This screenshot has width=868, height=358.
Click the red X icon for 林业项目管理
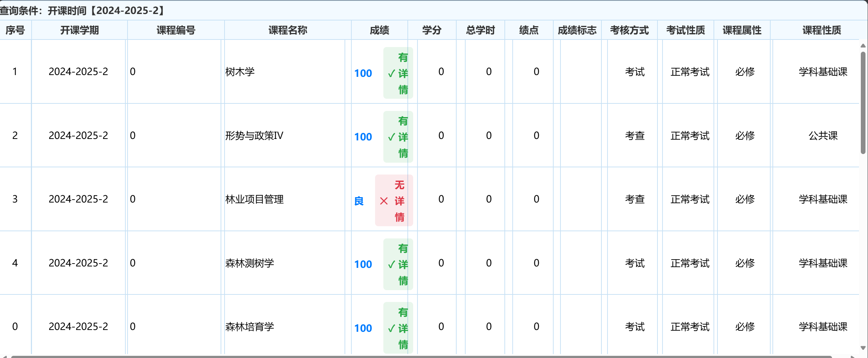pos(384,201)
